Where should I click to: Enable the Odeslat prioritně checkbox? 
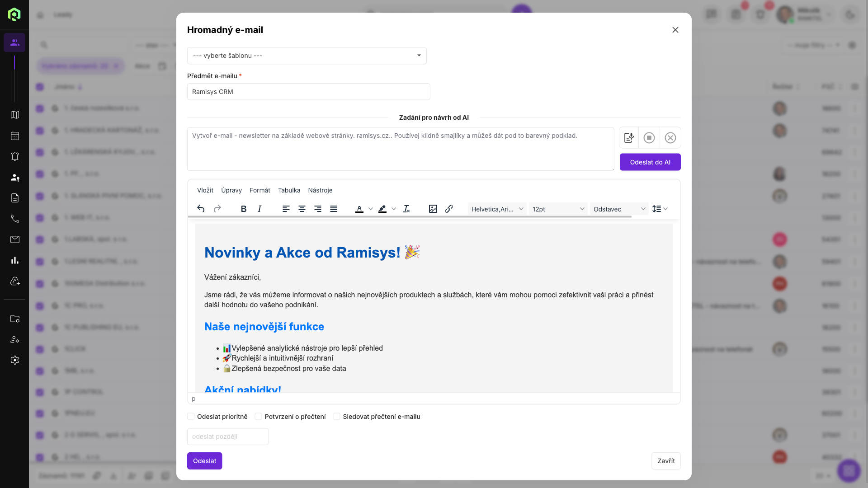(191, 417)
